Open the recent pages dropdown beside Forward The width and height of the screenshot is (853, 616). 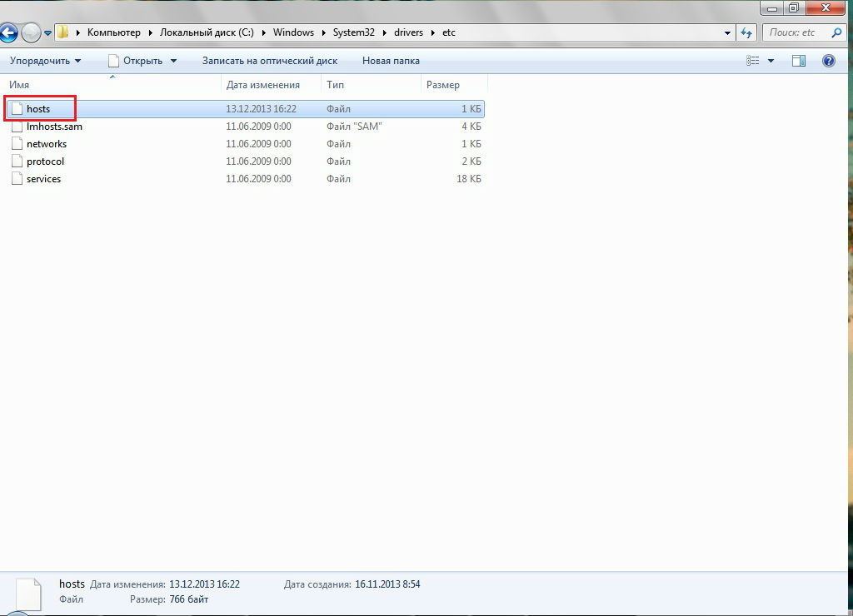point(47,33)
